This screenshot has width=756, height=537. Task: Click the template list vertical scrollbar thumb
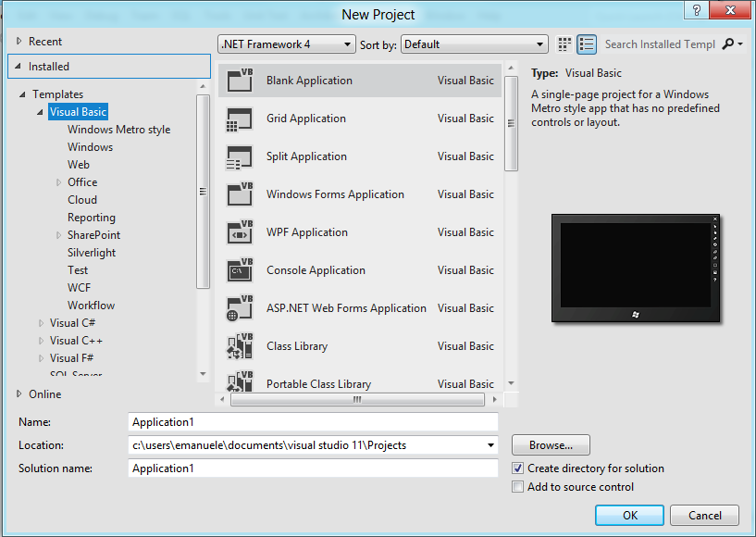[511, 123]
